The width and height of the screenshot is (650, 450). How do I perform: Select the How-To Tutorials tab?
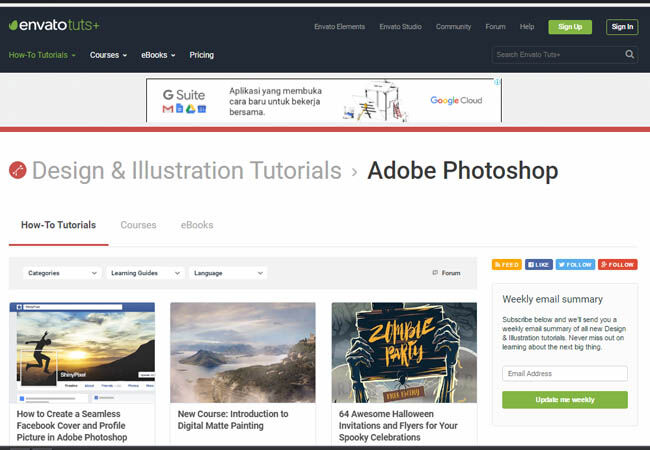(58, 225)
